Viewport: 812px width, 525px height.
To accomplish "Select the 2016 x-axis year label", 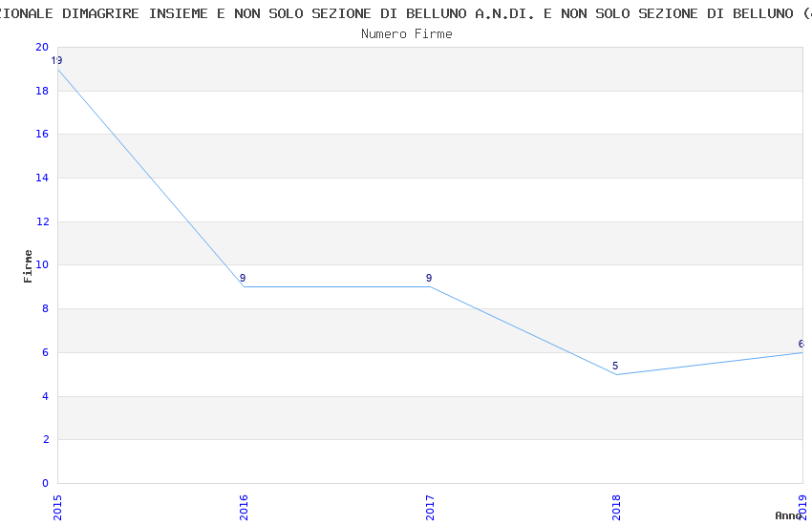I will coord(244,507).
